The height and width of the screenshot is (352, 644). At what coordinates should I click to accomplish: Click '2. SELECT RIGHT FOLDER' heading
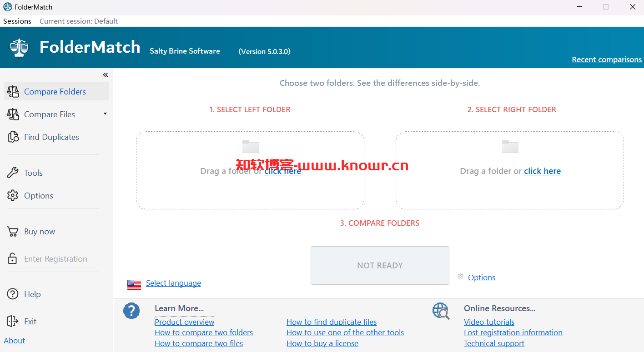512,109
